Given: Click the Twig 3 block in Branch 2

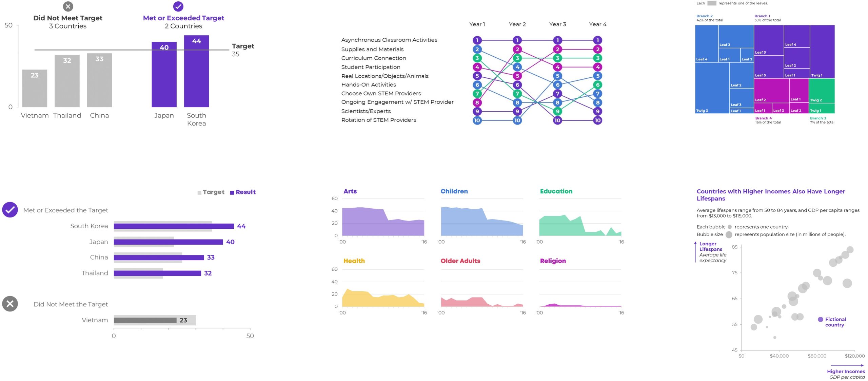Looking at the screenshot, I should pyautogui.click(x=712, y=88).
